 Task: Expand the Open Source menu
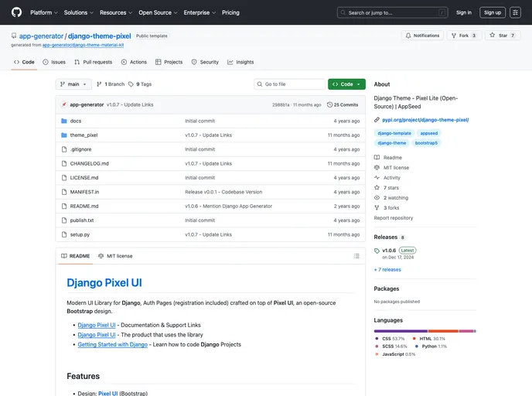pyautogui.click(x=158, y=12)
